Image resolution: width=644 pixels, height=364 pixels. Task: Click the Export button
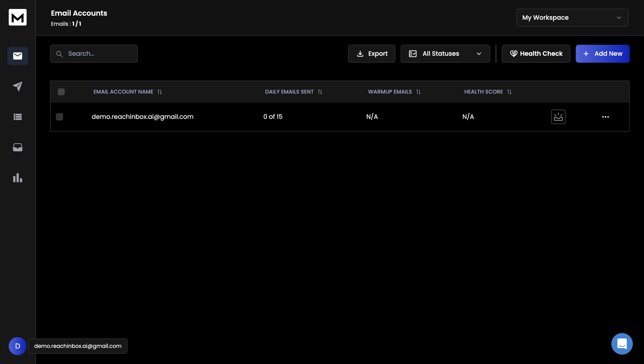click(372, 54)
